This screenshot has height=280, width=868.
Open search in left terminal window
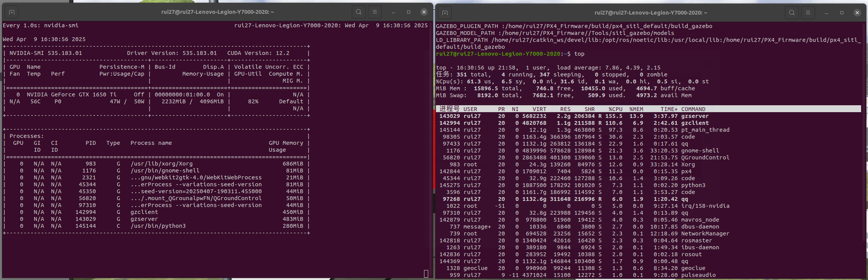pyautogui.click(x=359, y=12)
